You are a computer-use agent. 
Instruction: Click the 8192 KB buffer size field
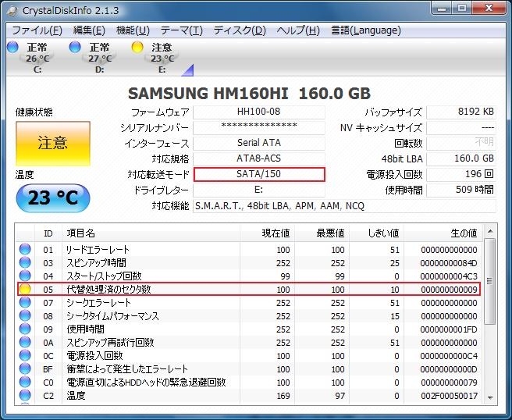[x=461, y=112]
